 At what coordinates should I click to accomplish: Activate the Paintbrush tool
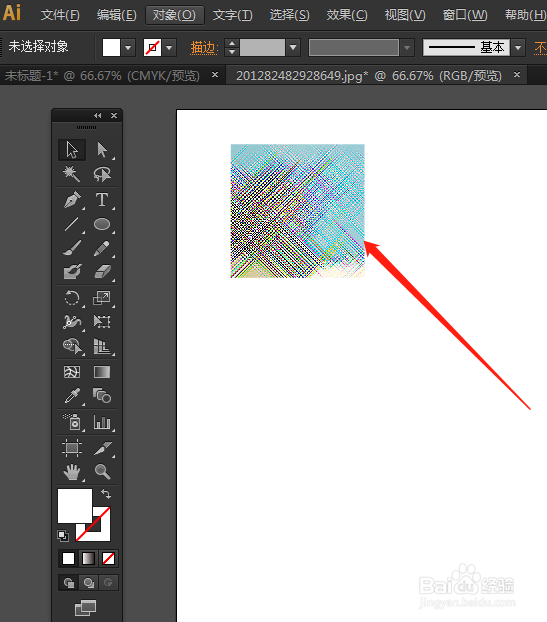coord(72,248)
